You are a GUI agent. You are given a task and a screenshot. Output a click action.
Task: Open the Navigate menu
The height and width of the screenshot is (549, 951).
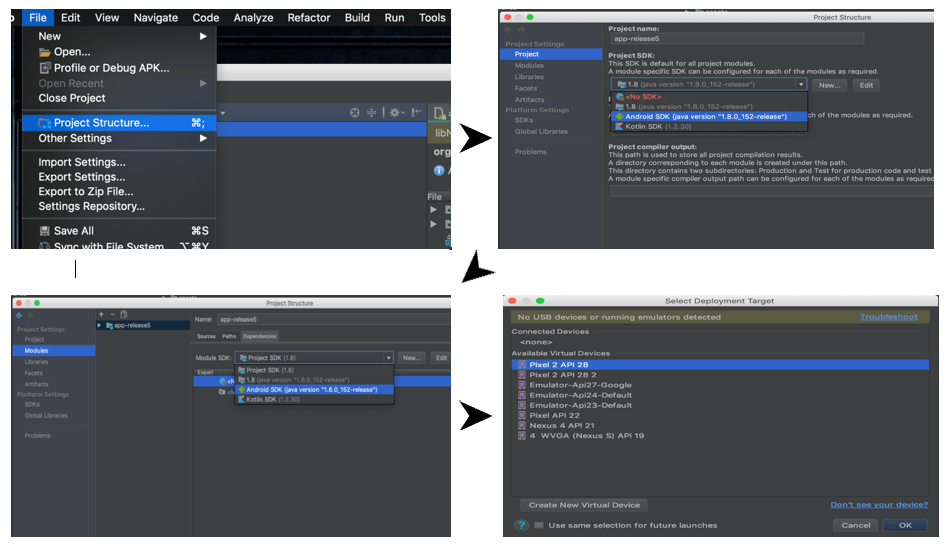[x=155, y=18]
